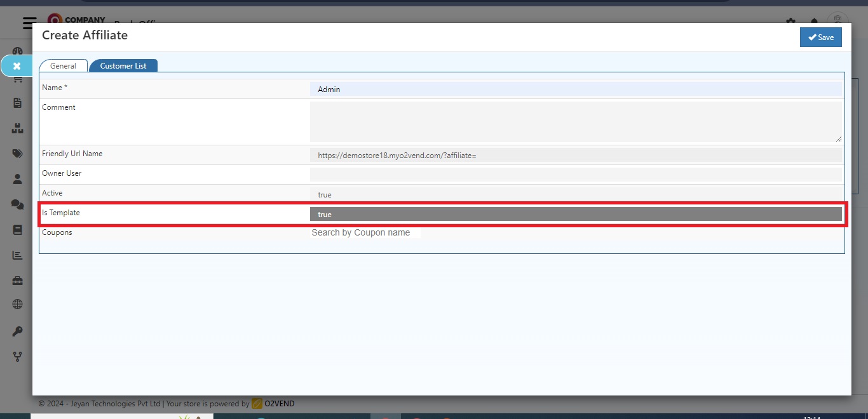This screenshot has width=868, height=419.
Task: Click the price tag icon in sidebar
Action: click(x=17, y=153)
